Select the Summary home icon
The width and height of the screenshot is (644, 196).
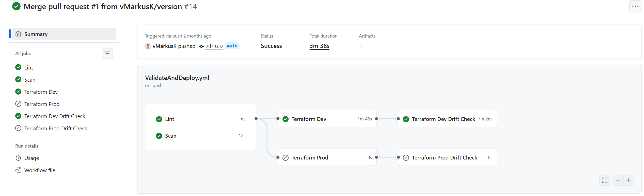[18, 34]
